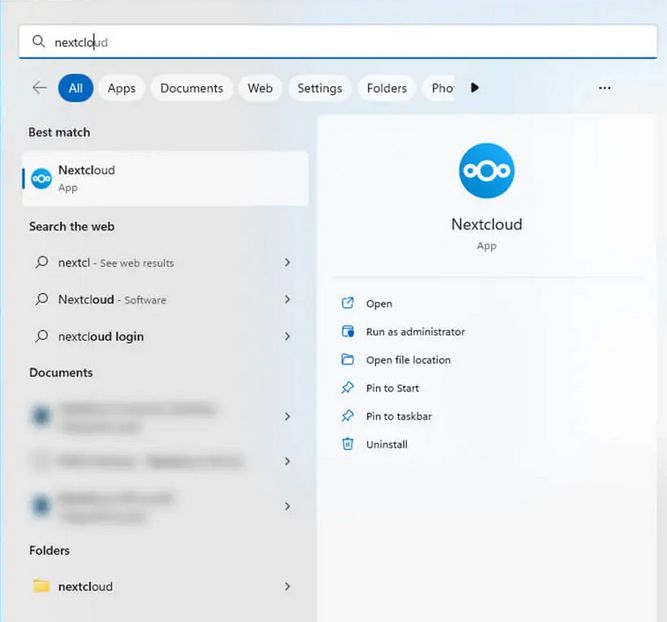Click the search icon beside 'nextcl'
Viewport: 667px width, 622px height.
click(x=41, y=262)
